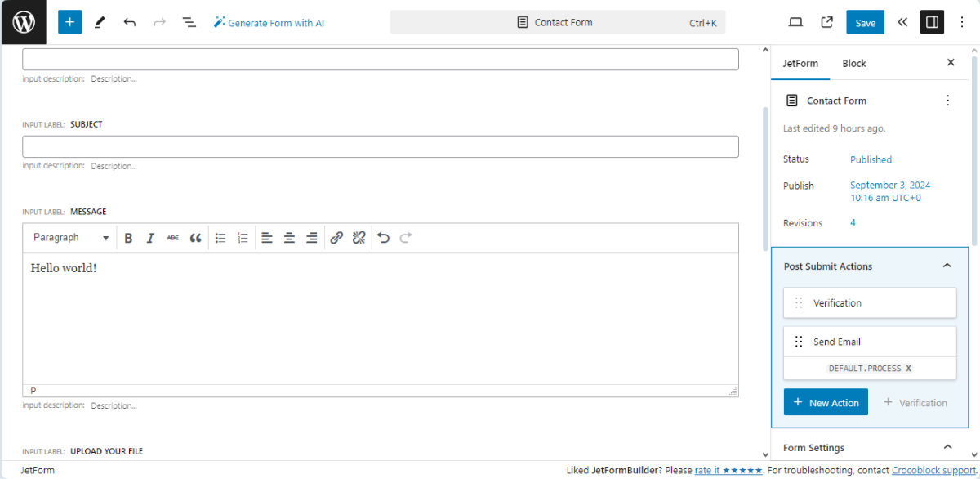Image resolution: width=980 pixels, height=479 pixels.
Task: Remove the DEFAULT.PROCESS tag from Send Email
Action: (909, 368)
